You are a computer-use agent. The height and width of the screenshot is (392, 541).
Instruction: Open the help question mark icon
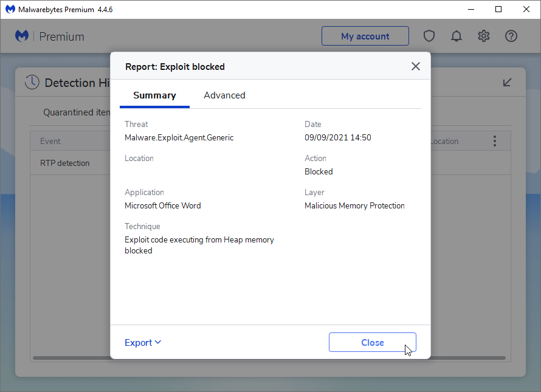pos(511,36)
